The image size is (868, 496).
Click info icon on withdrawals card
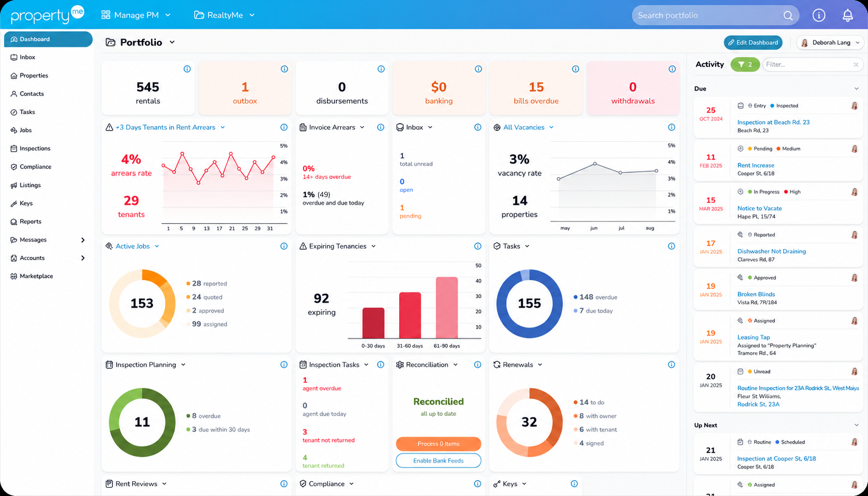pos(672,69)
